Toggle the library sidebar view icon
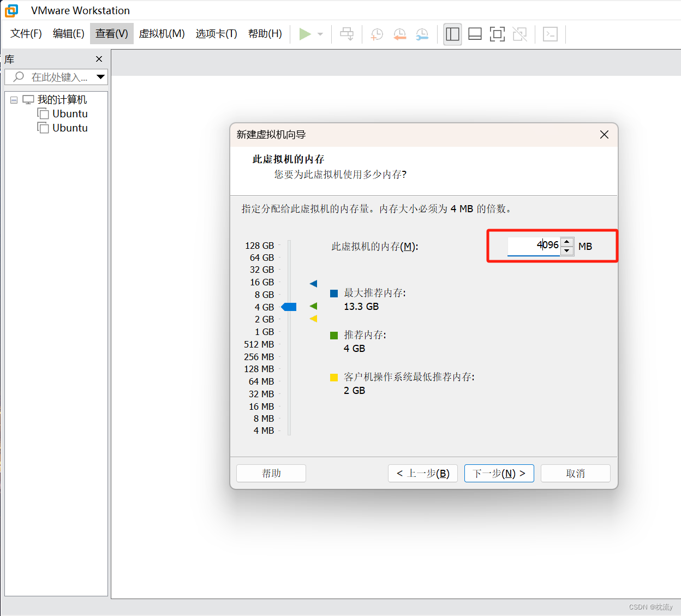 (x=452, y=34)
